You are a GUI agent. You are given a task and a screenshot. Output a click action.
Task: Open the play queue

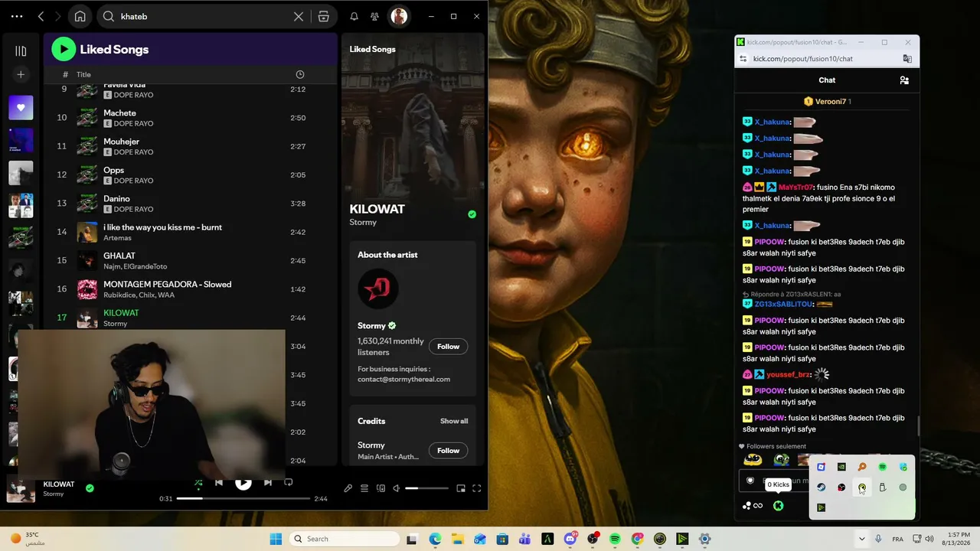[364, 488]
